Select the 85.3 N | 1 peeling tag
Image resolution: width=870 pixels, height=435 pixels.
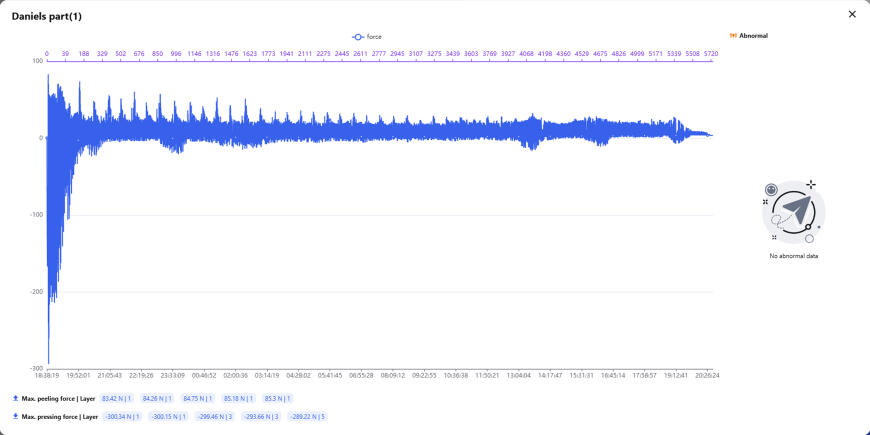pyautogui.click(x=278, y=398)
